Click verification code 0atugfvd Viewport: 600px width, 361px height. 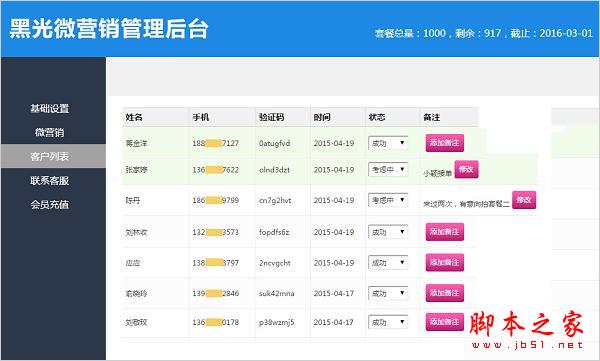274,144
